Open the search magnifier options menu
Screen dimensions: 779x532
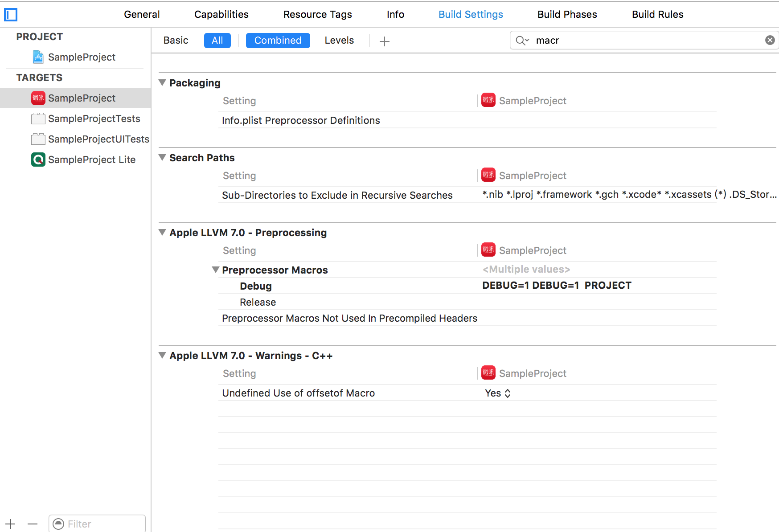[522, 41]
